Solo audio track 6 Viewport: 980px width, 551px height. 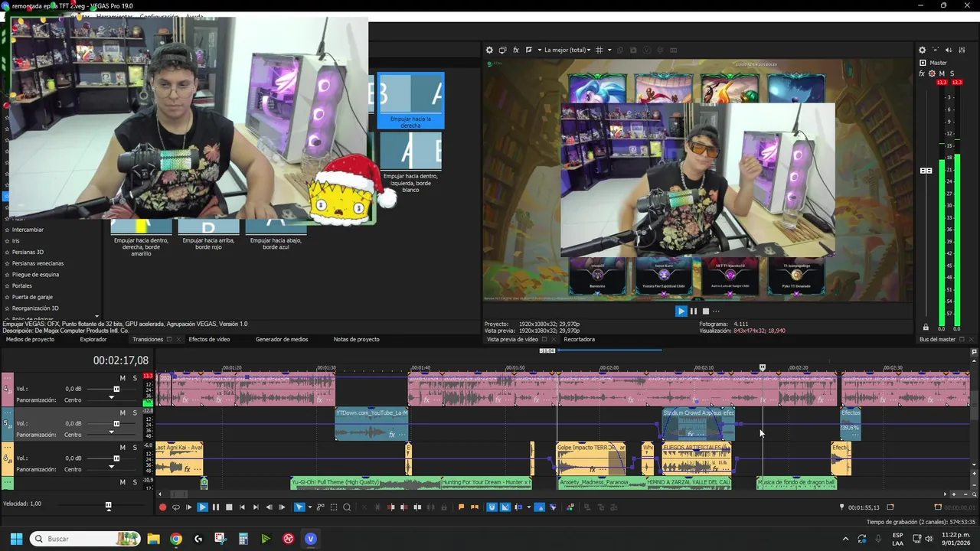135,448
